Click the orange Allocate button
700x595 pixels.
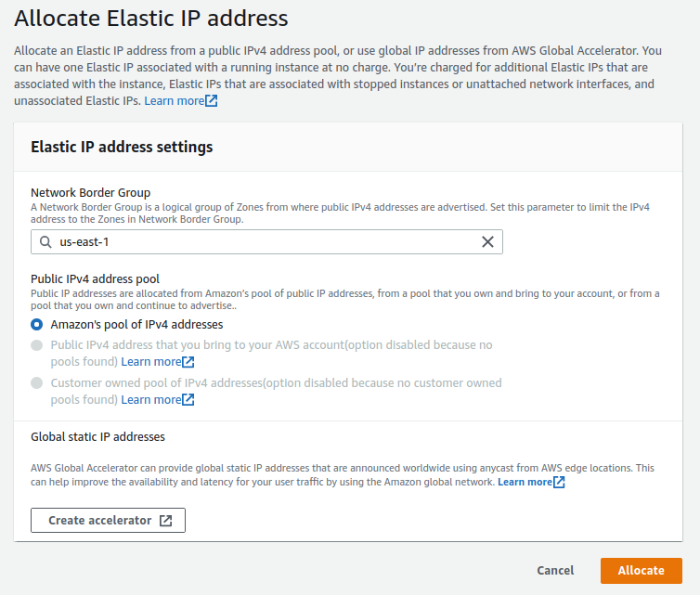coord(641,571)
